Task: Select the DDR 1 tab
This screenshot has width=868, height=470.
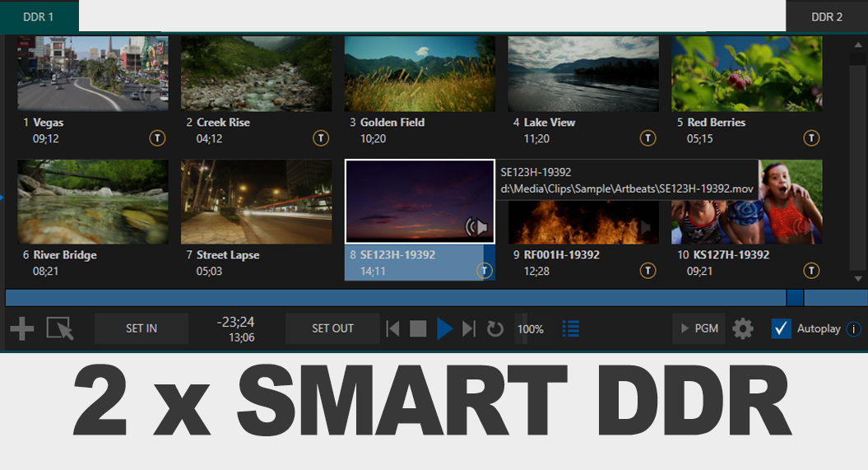Action: [x=39, y=16]
